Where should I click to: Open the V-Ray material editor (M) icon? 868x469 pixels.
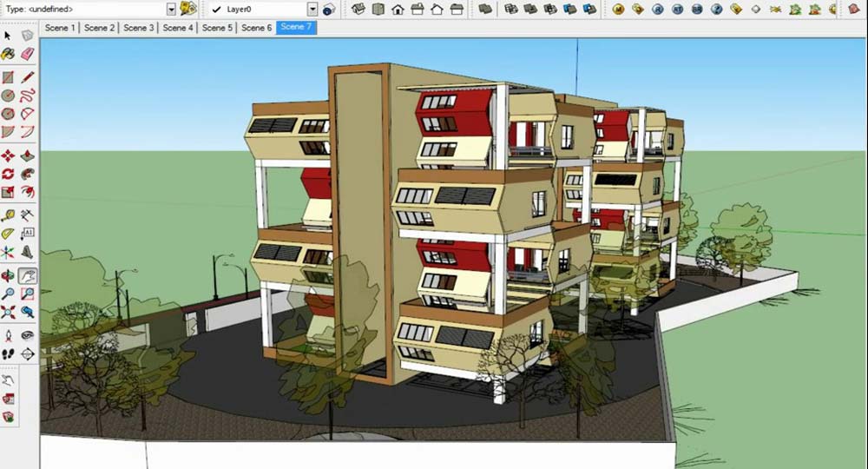tap(619, 10)
